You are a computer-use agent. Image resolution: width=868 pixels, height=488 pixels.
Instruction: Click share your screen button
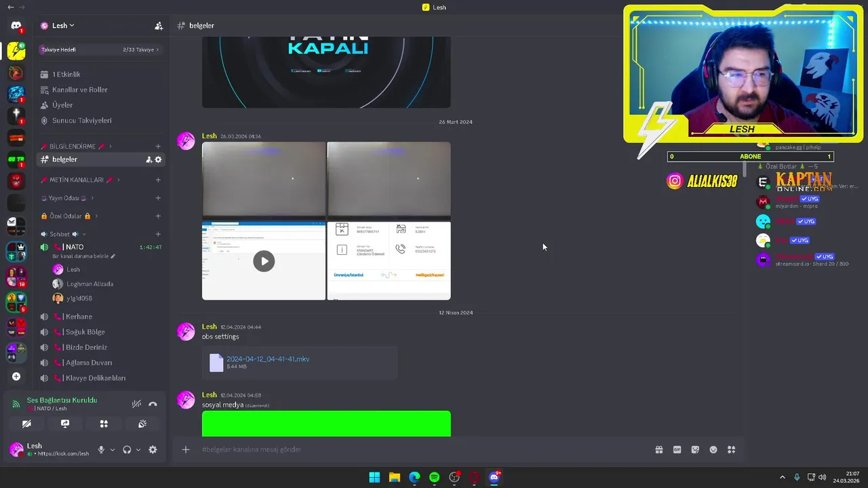(x=65, y=424)
